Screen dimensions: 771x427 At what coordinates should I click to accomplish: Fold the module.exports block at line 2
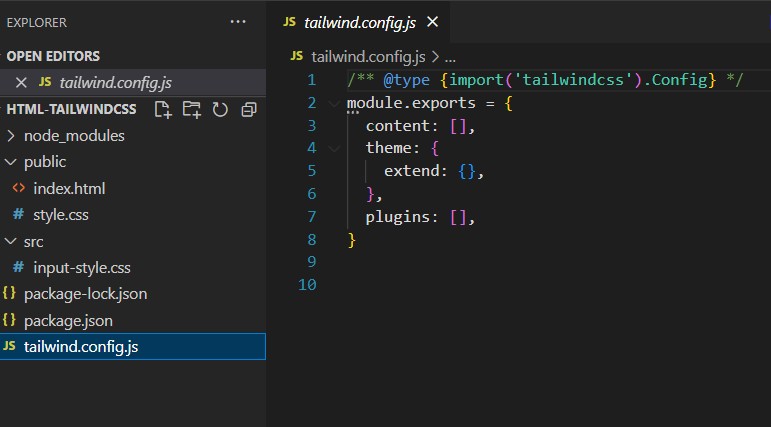click(x=334, y=103)
